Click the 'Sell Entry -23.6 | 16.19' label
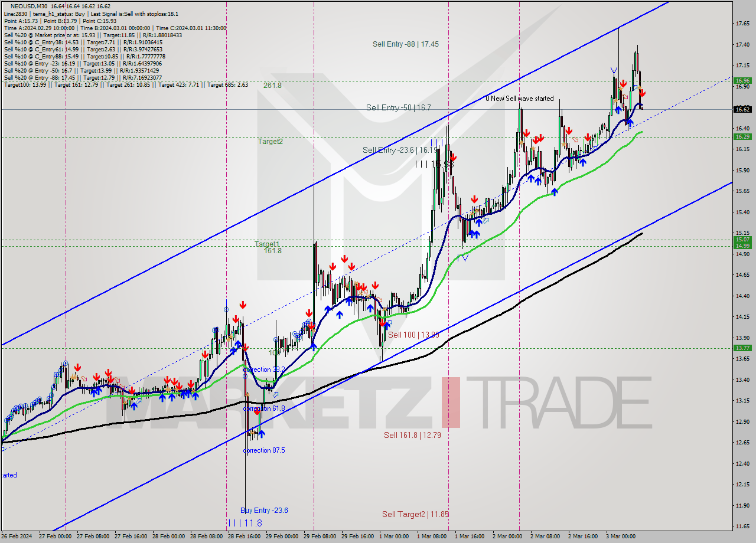This screenshot has width=756, height=543. coord(401,151)
